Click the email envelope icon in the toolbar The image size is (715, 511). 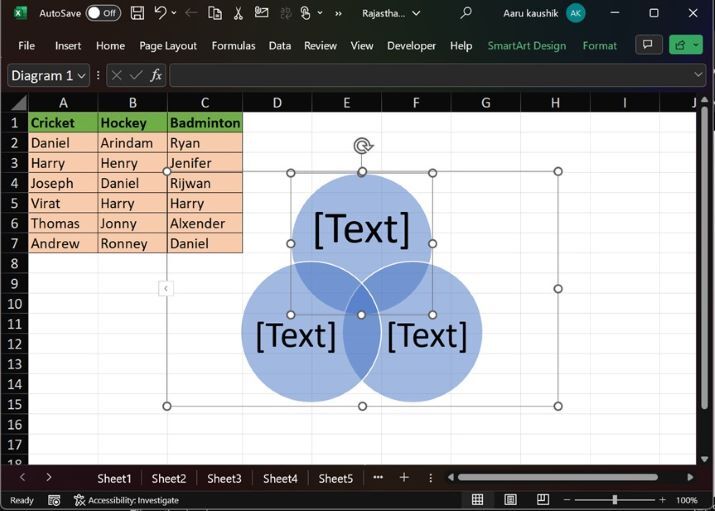261,12
